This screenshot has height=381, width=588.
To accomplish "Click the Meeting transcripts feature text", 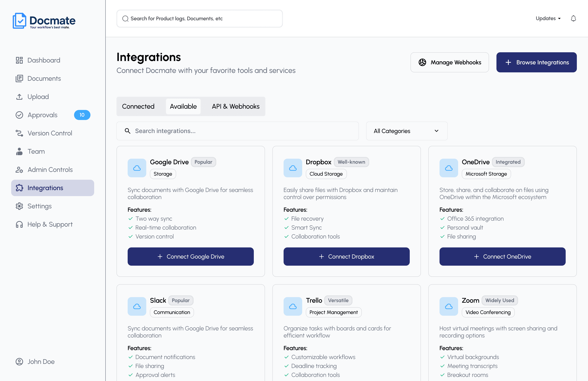I will [472, 366].
